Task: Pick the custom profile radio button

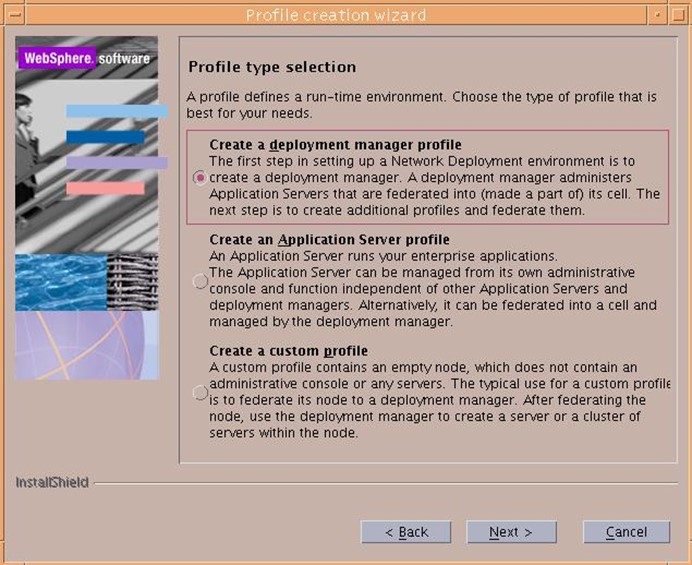Action: click(x=200, y=393)
